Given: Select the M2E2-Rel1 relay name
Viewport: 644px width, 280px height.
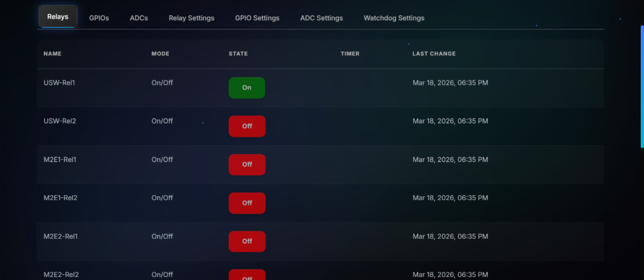Looking at the screenshot, I should [61, 237].
